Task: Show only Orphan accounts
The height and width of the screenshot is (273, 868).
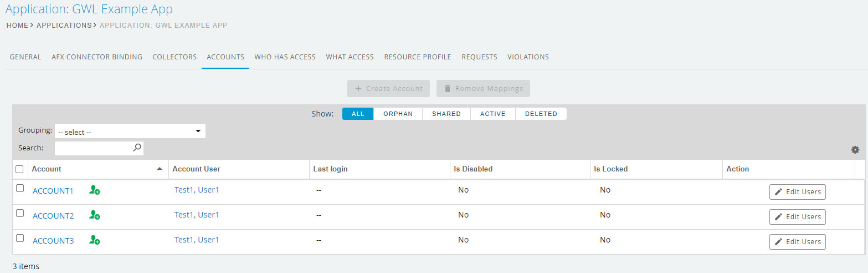Action: tap(398, 114)
